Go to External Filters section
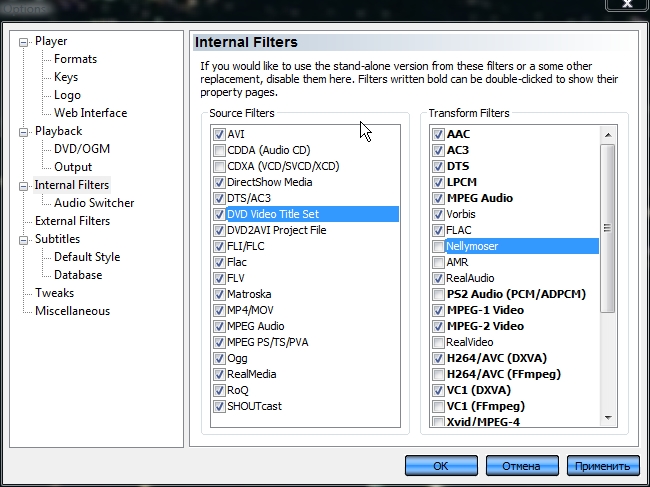The width and height of the screenshot is (650, 487). pyautogui.click(x=72, y=221)
